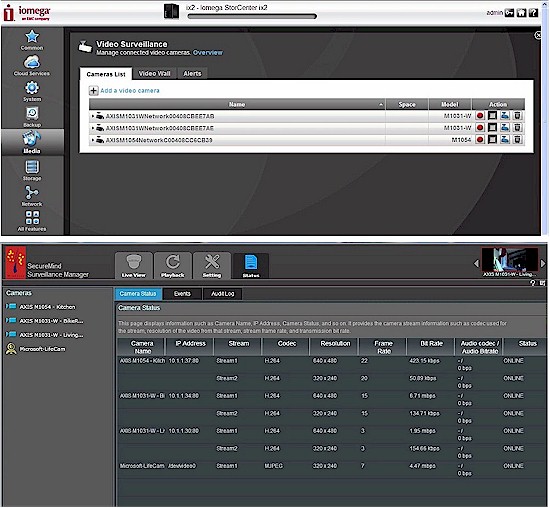Click the 1.95 mbps bit rate value
Image resolution: width=550 pixels, height=508 pixels.
pos(422,431)
